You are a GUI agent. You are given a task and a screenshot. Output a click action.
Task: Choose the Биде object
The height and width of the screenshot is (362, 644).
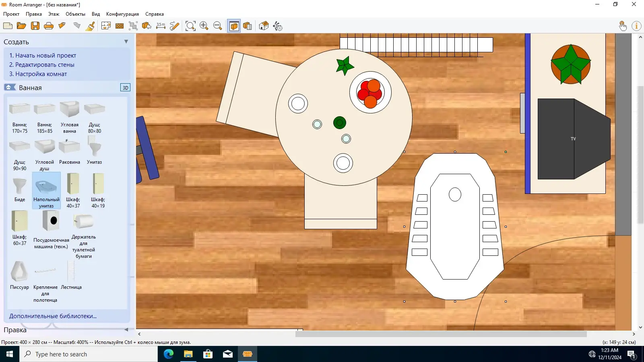point(20,189)
